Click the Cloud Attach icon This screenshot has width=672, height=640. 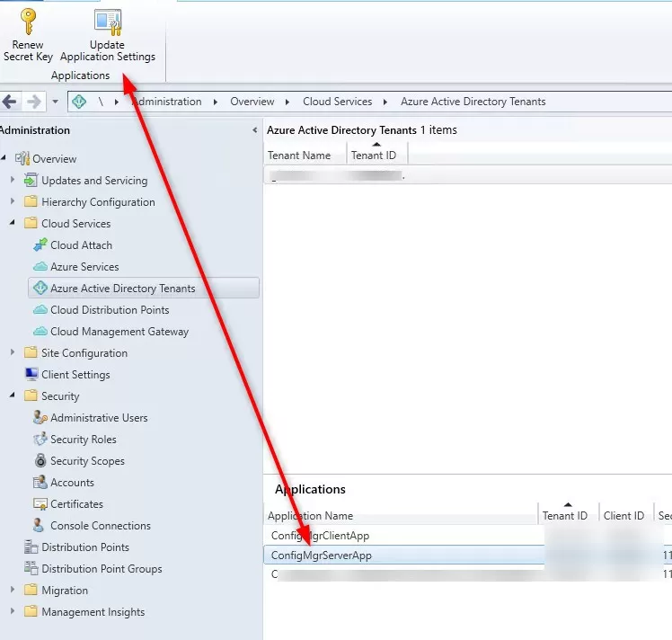pos(40,244)
